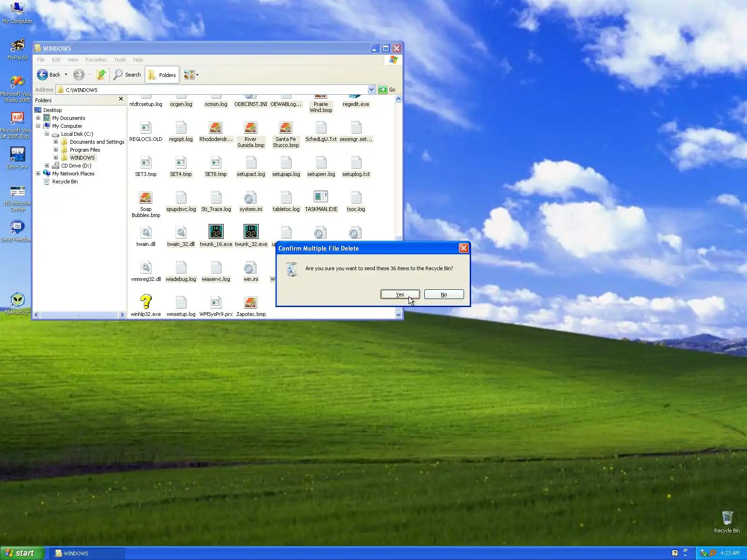Collapse Local Disk (C:) tree node

[x=47, y=134]
